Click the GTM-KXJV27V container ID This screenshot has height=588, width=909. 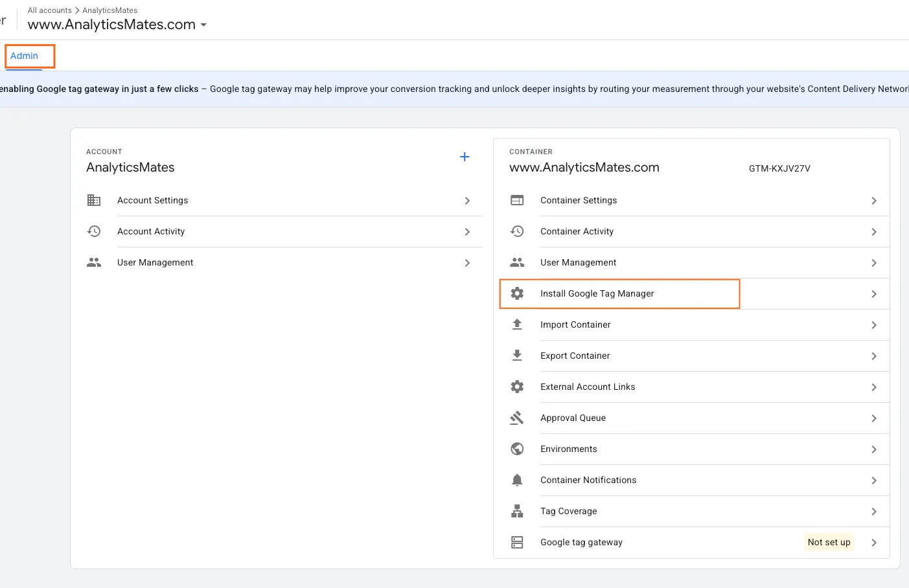point(779,168)
